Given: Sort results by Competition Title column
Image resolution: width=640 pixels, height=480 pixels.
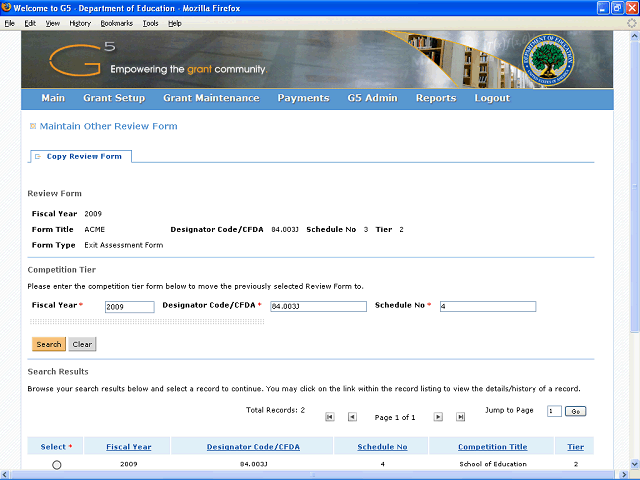Looking at the screenshot, I should tap(492, 447).
